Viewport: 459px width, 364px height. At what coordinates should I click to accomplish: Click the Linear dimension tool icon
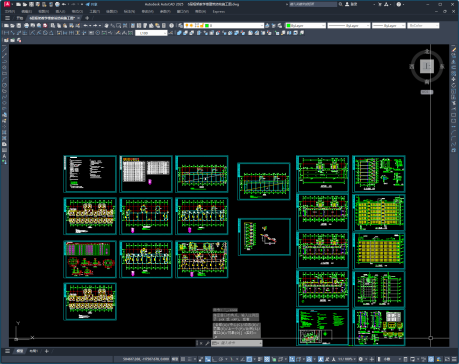click(6, 33)
